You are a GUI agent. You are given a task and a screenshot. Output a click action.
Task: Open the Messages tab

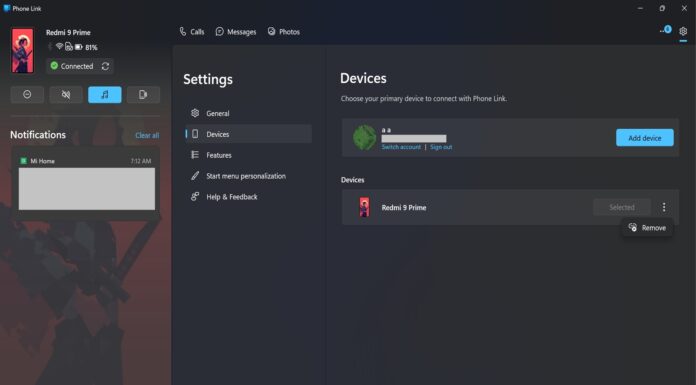236,32
